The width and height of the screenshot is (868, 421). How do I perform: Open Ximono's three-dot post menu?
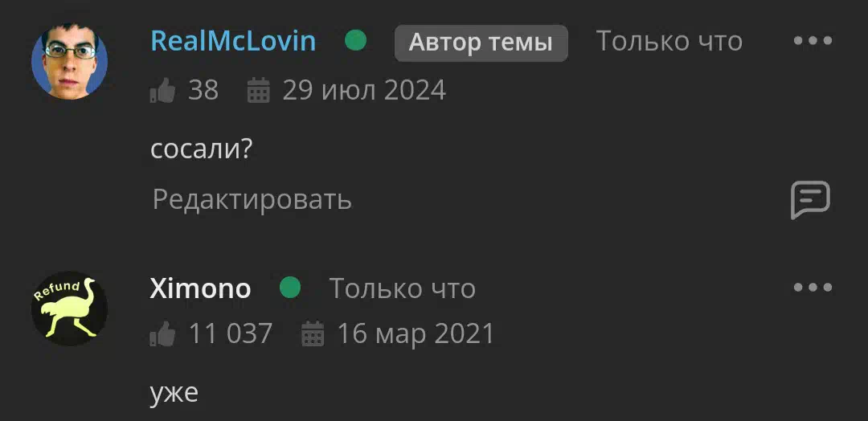813,287
